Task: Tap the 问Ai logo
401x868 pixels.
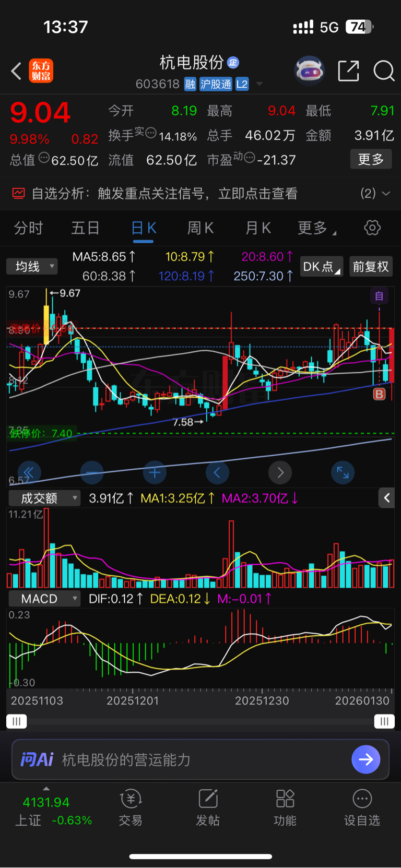Action: pos(37,759)
